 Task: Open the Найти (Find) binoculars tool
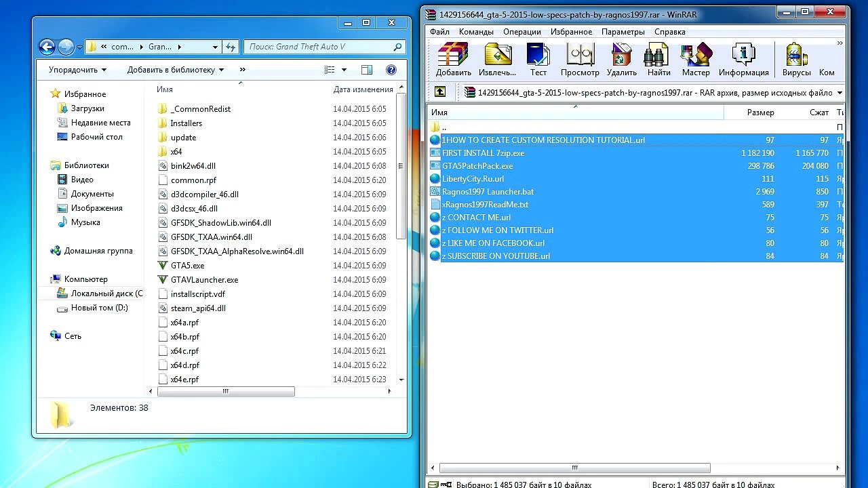point(658,60)
